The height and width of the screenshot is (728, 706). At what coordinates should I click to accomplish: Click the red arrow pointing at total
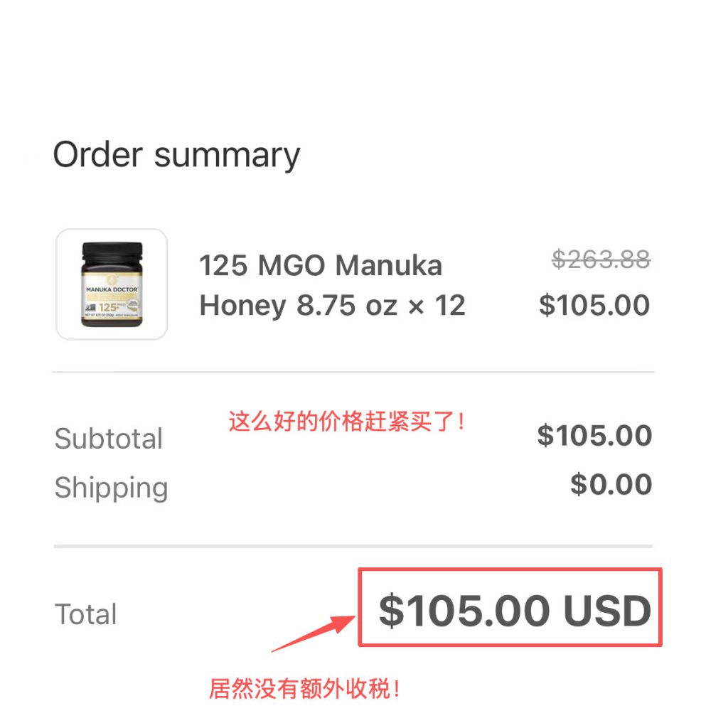pyautogui.click(x=314, y=633)
